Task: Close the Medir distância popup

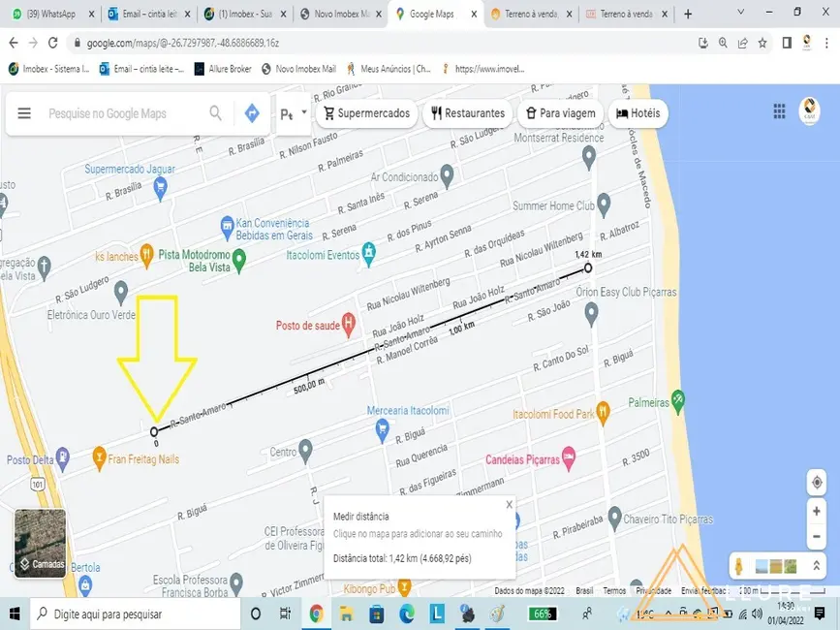Action: coord(509,505)
